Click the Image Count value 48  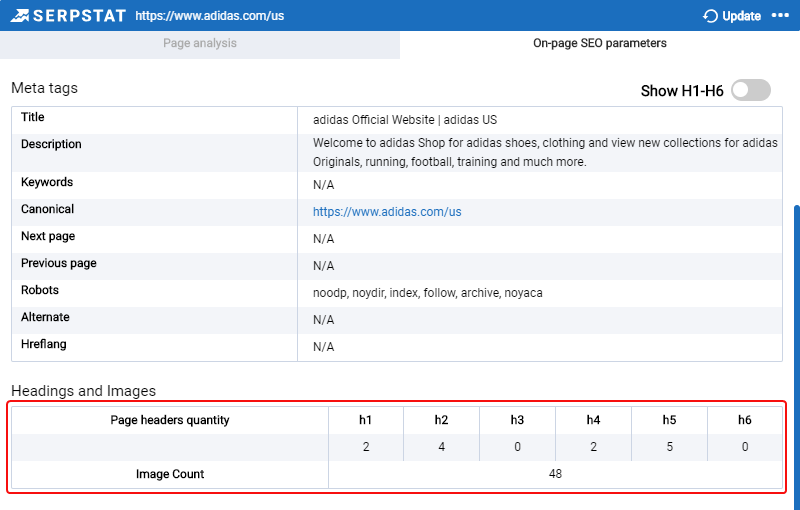pyautogui.click(x=555, y=474)
